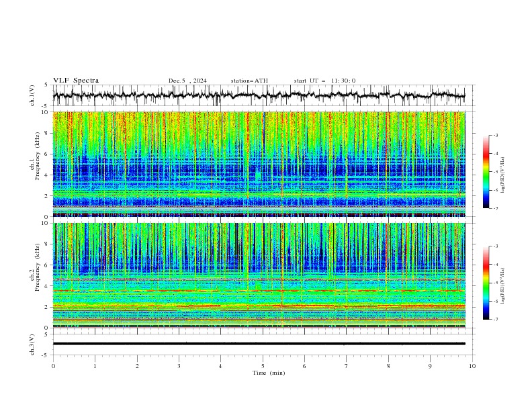
Task: Click the lower colorbar's log(PSD) label
Action: click(503, 286)
